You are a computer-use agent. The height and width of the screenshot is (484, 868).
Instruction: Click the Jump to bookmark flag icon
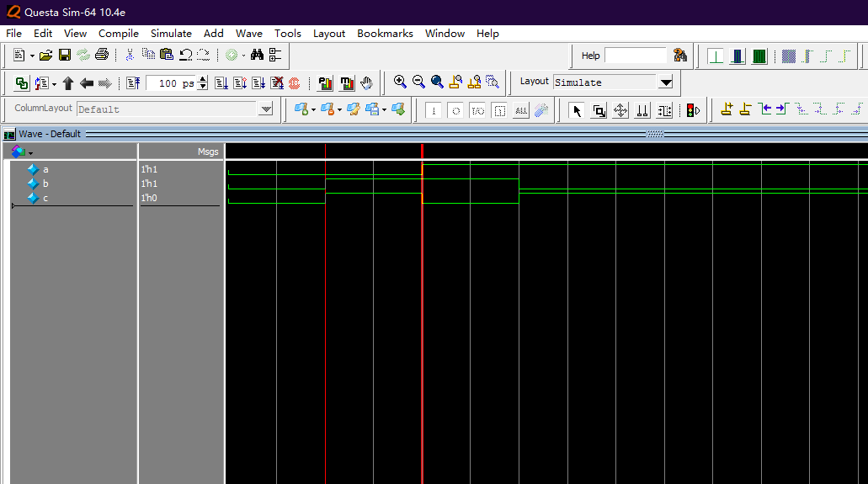point(398,109)
